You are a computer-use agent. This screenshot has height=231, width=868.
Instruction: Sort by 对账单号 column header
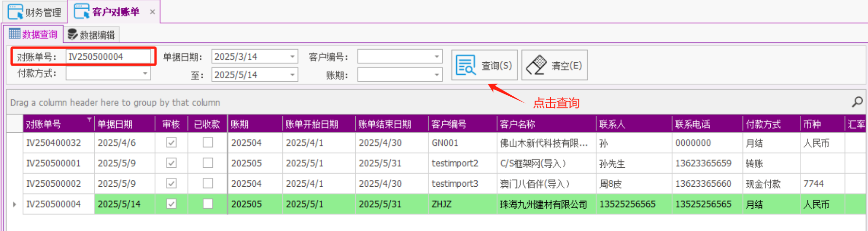(x=58, y=124)
